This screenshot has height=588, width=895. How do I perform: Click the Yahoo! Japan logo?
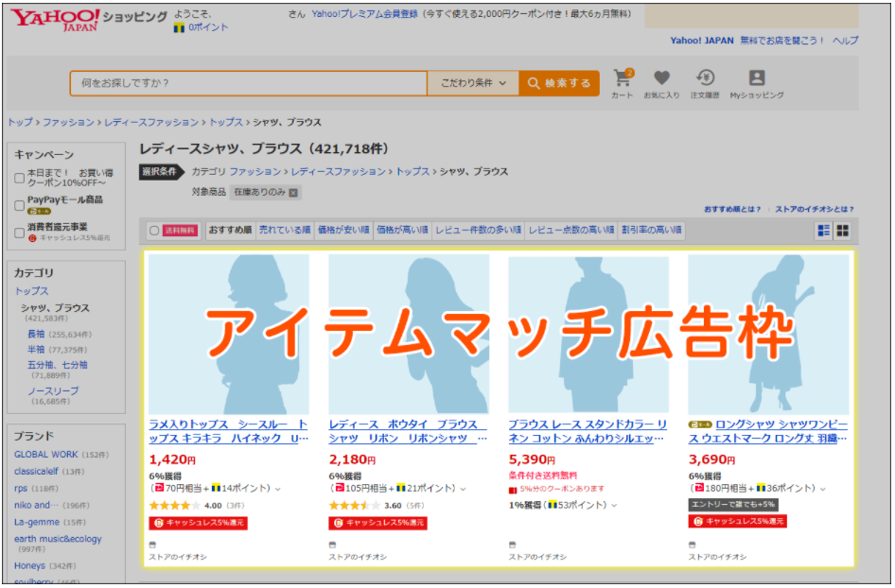point(56,20)
